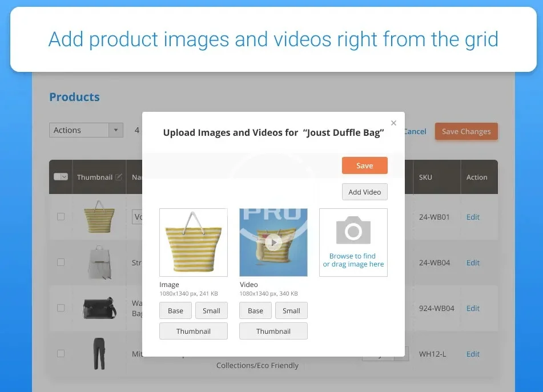This screenshot has height=392, width=543.
Task: Close the upload dialog with X
Action: point(393,123)
